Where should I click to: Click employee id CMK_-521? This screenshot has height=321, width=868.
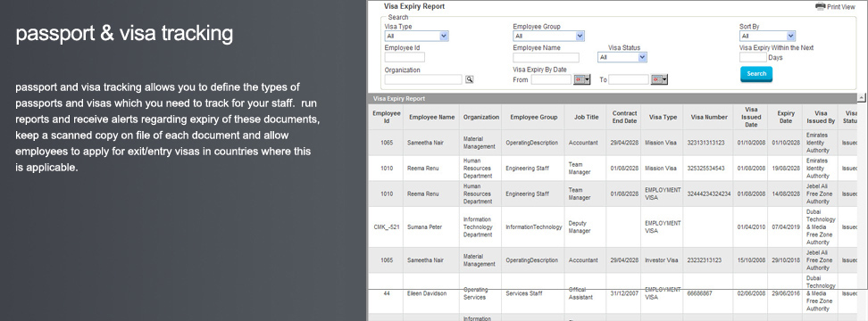click(387, 227)
